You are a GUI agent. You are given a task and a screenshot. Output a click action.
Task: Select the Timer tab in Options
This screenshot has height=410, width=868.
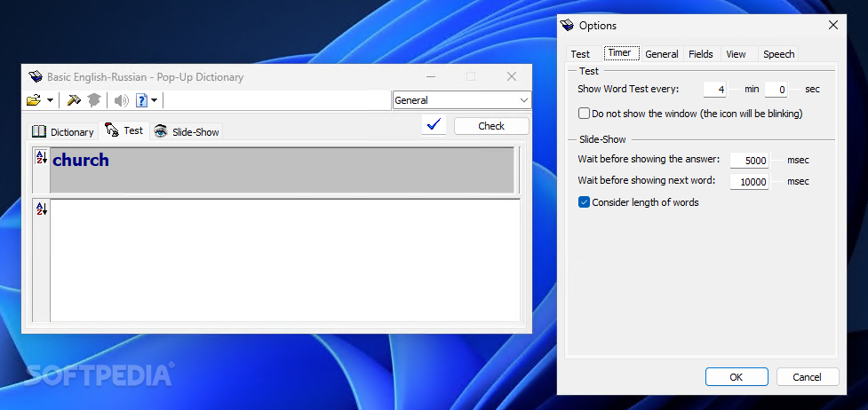620,53
